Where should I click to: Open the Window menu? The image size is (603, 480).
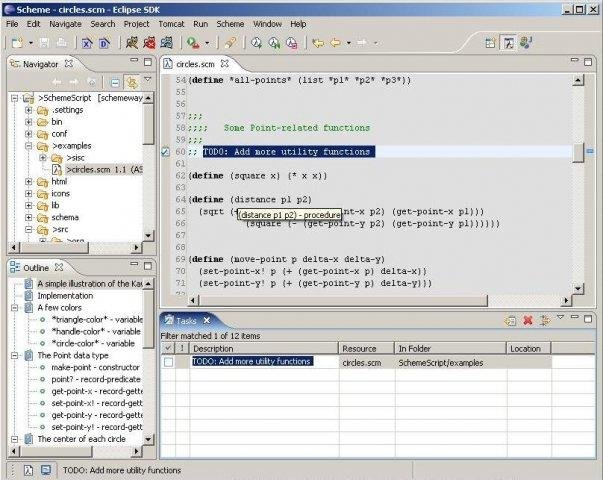click(x=267, y=24)
